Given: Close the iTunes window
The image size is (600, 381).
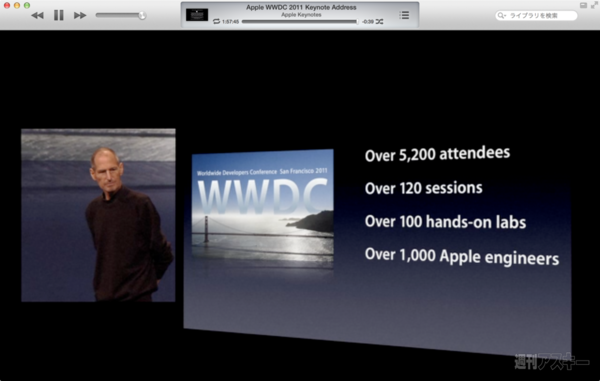Looking at the screenshot, I should pyautogui.click(x=7, y=5).
